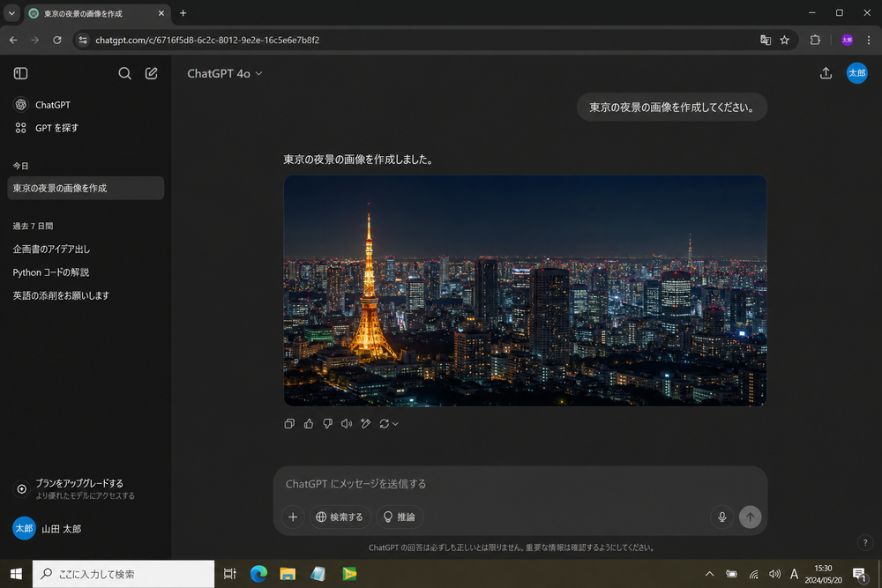This screenshot has width=882, height=588.
Task: Open the Windows Start menu
Action: point(16,574)
